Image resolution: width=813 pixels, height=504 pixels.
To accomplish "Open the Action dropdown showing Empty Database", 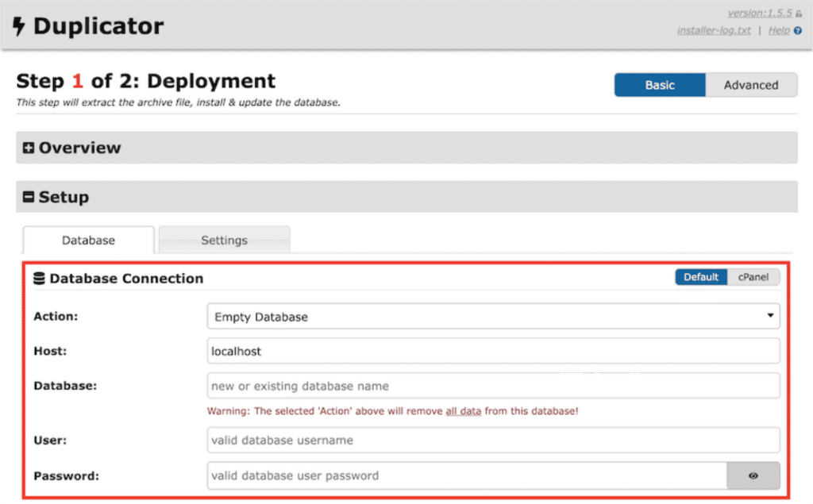I will [491, 316].
